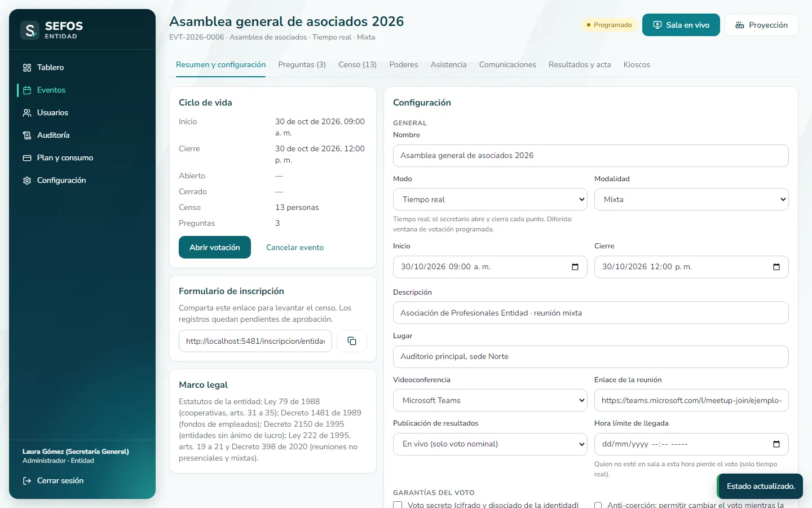The image size is (812, 508).
Task: Copy the inscription form link
Action: tap(352, 341)
